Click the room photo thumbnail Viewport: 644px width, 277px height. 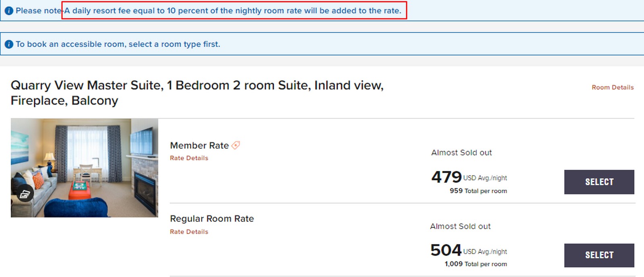(85, 169)
